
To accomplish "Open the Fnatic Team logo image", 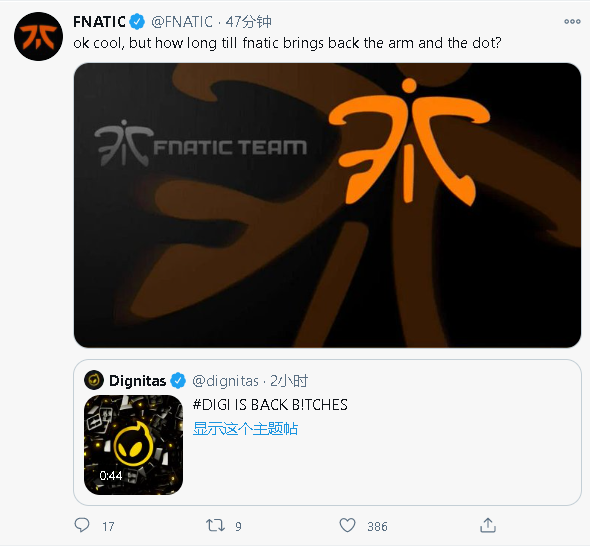I will pos(327,205).
